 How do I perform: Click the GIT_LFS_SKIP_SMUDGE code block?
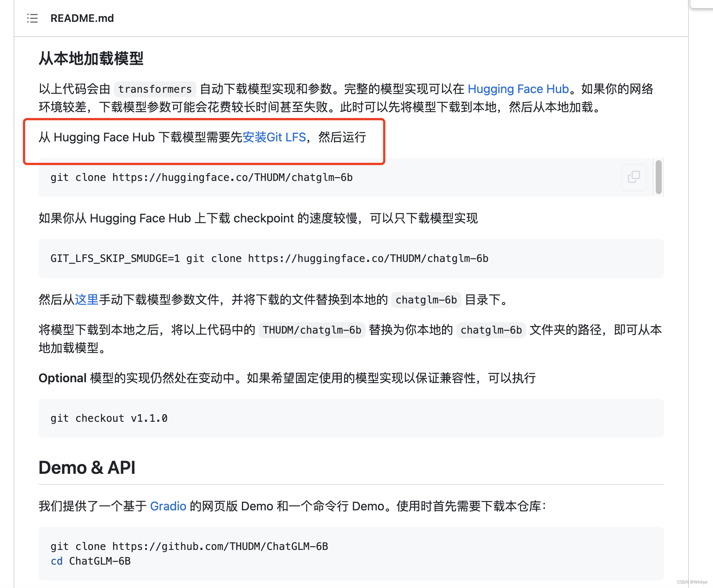point(269,259)
